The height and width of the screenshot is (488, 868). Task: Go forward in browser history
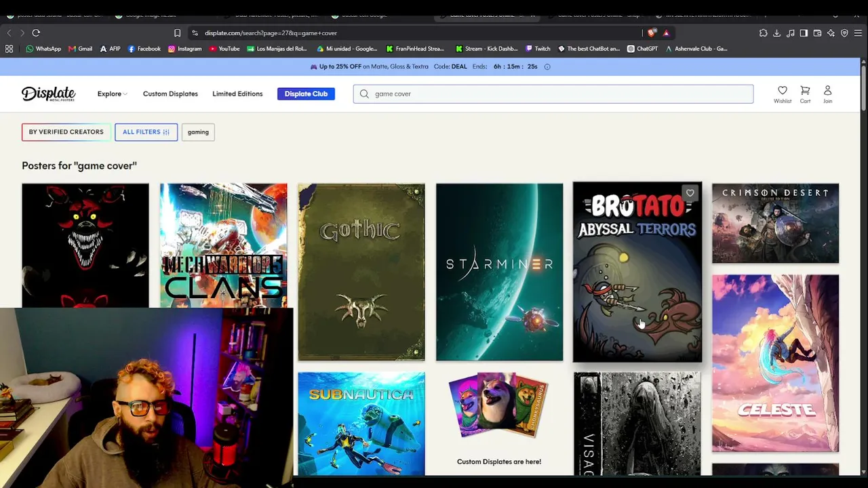point(22,33)
